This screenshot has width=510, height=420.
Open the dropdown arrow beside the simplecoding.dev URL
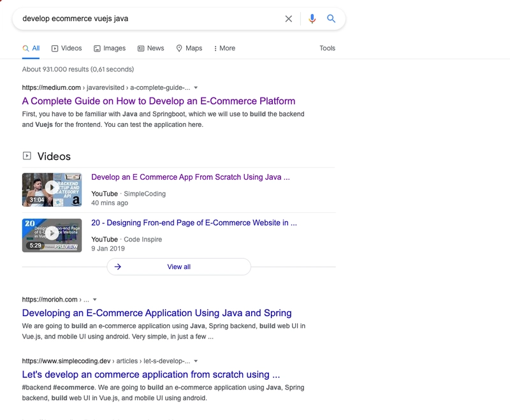196,361
